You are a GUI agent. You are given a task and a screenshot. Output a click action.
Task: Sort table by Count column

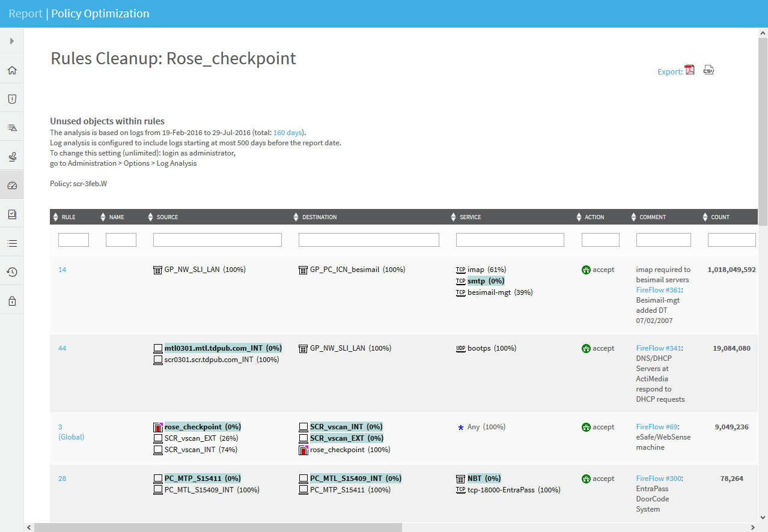(719, 217)
